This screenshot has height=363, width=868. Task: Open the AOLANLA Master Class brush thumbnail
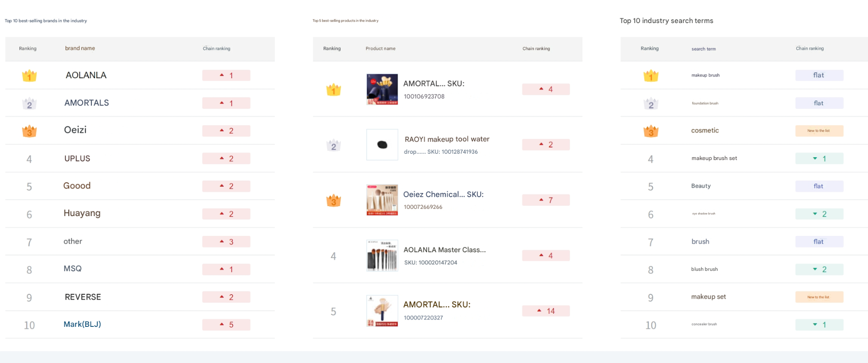click(382, 255)
